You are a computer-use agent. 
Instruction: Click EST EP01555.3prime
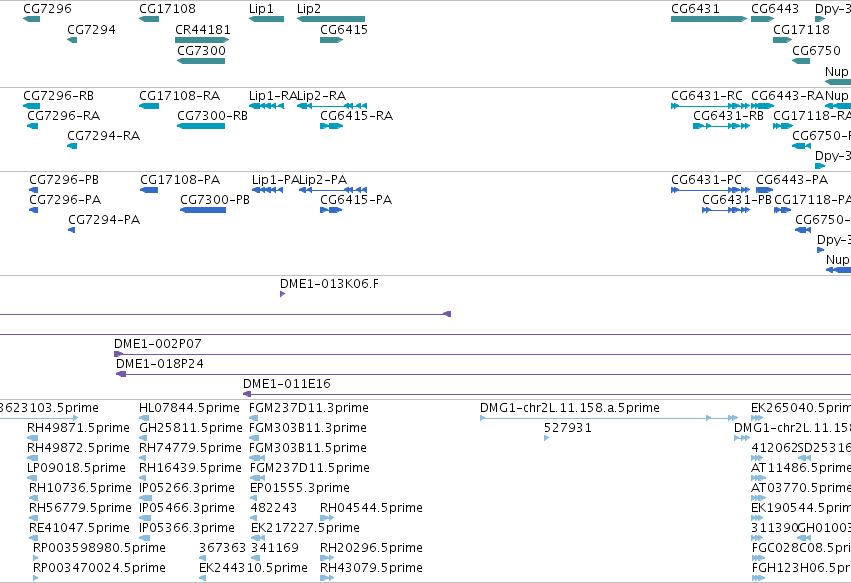254,498
